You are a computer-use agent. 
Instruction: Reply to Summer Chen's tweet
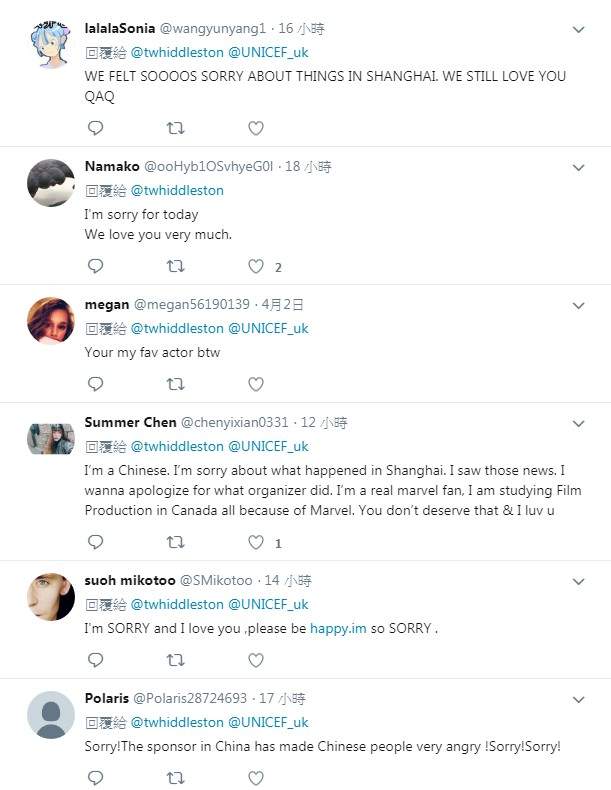pos(95,542)
